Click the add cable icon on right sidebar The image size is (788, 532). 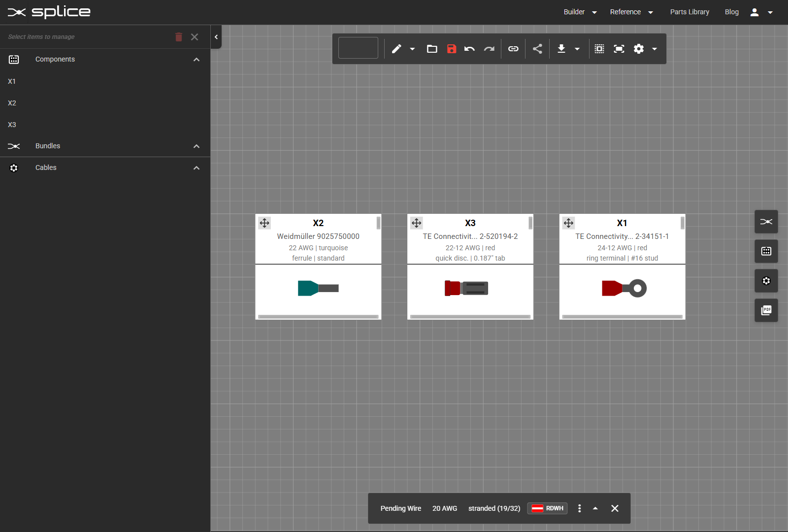pos(766,281)
